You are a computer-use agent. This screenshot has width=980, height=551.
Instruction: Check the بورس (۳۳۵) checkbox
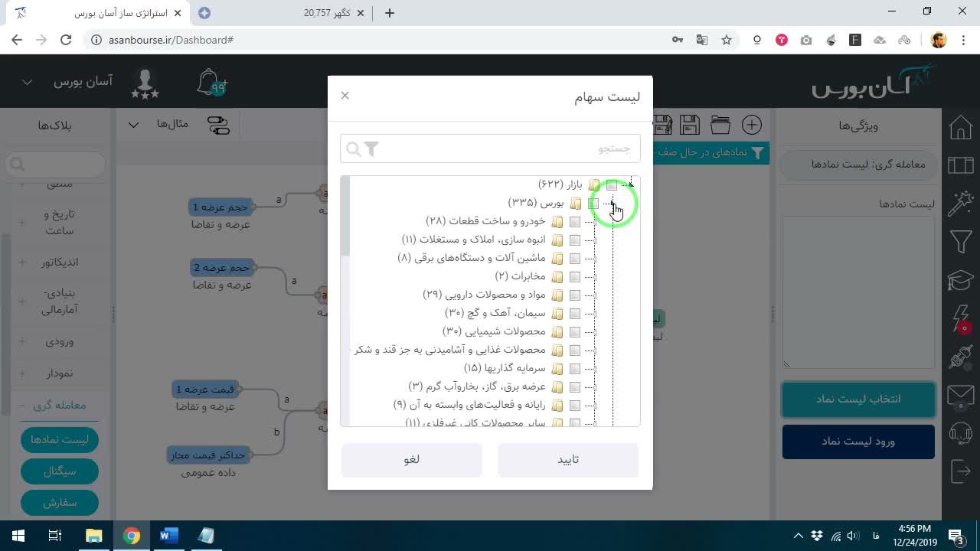click(x=593, y=204)
